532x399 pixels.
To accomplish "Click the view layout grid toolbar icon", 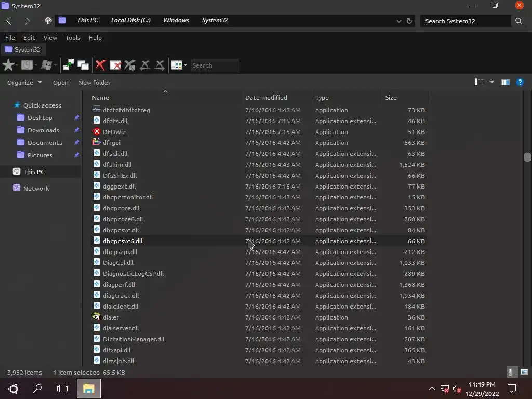I will click(177, 65).
